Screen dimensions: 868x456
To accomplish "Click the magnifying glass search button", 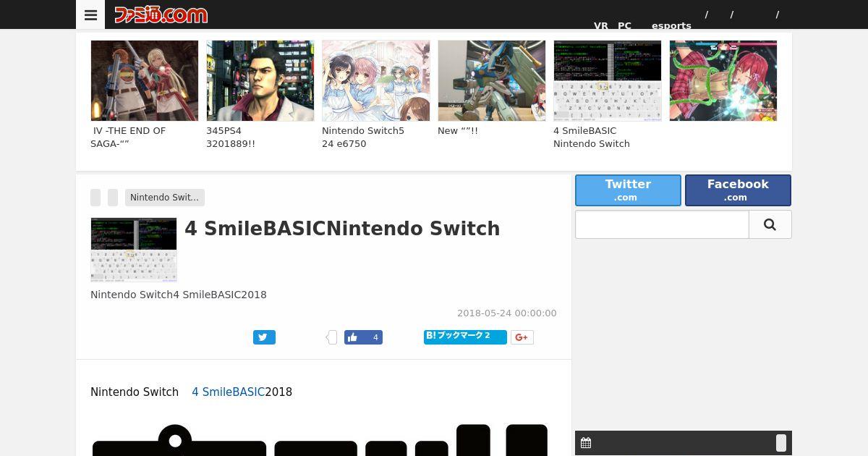I will tap(770, 224).
